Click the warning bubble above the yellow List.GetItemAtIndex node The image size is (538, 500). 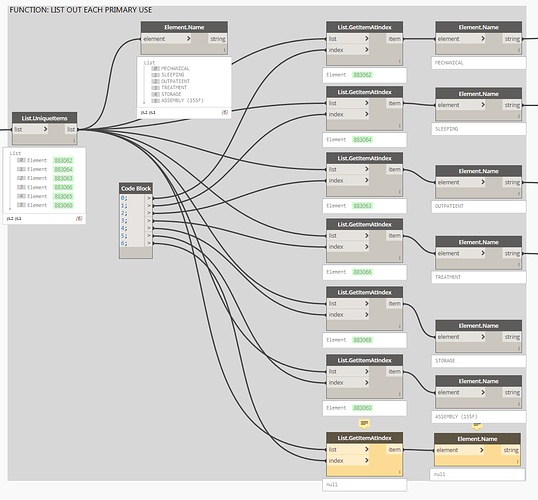364,424
